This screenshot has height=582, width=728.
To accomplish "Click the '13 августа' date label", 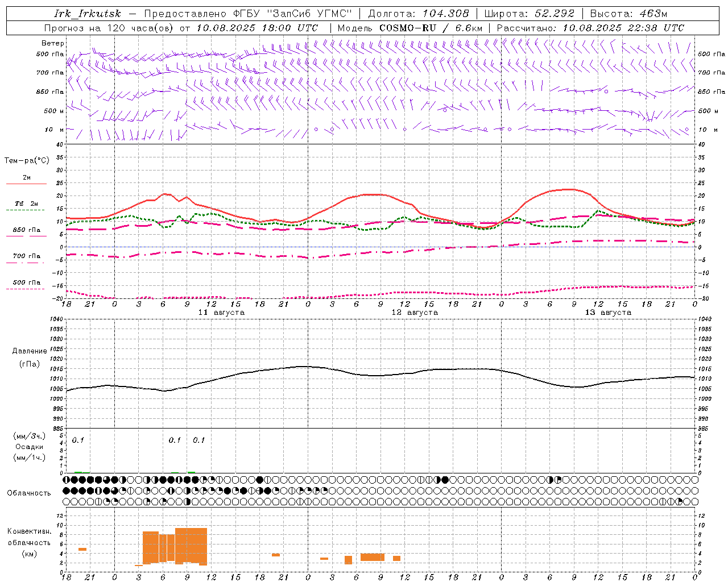I will [x=608, y=313].
